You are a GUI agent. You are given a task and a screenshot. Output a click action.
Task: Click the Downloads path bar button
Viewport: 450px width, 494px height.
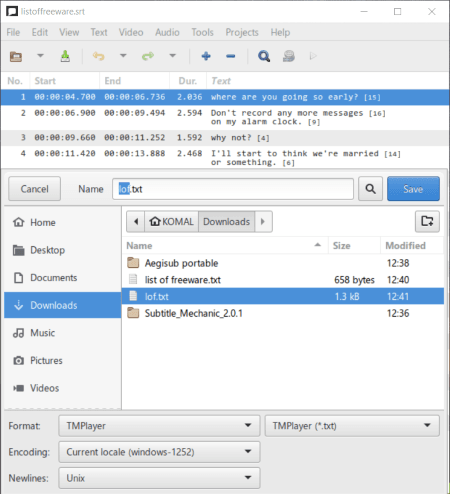pyautogui.click(x=227, y=222)
